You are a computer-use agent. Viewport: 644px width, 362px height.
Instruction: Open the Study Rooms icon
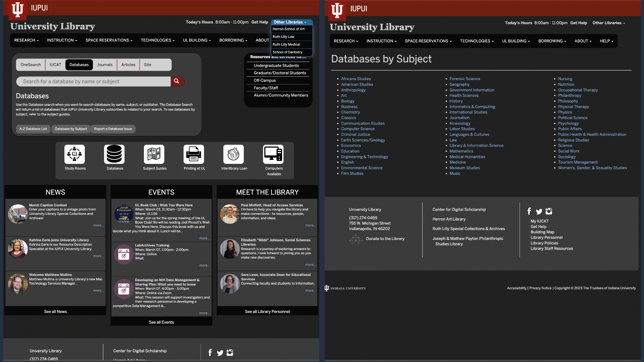[74, 155]
